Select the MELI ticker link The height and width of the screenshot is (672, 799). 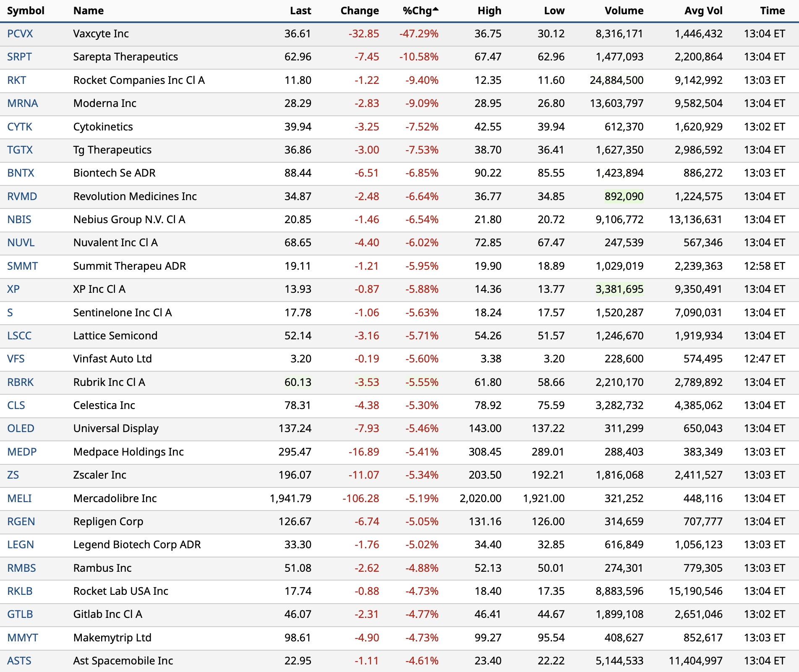tap(19, 498)
